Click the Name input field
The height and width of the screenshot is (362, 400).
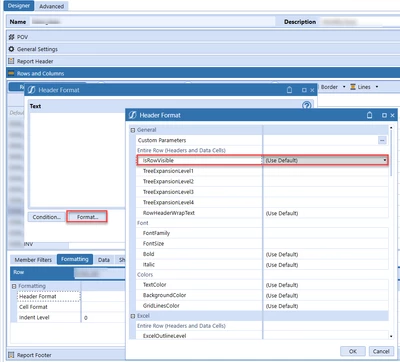tap(152, 22)
